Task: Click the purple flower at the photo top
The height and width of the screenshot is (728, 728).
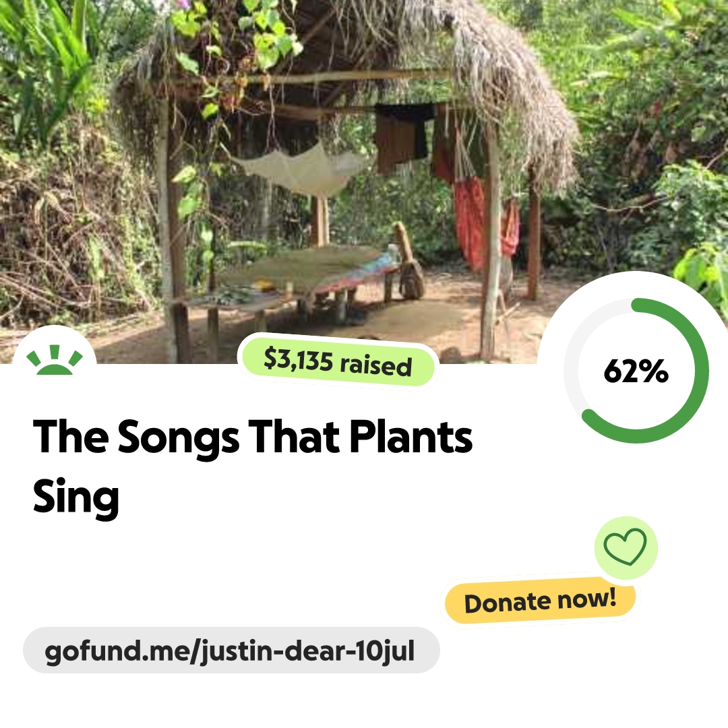Action: pos(182,5)
